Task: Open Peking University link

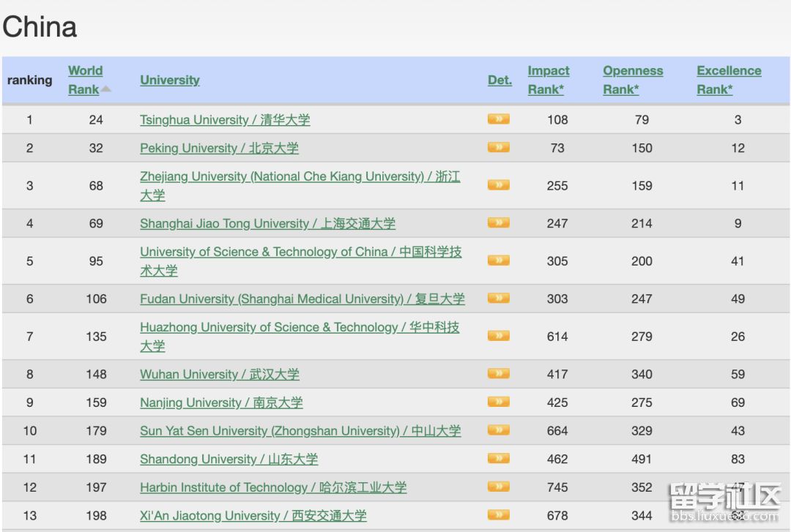Action: [x=219, y=149]
